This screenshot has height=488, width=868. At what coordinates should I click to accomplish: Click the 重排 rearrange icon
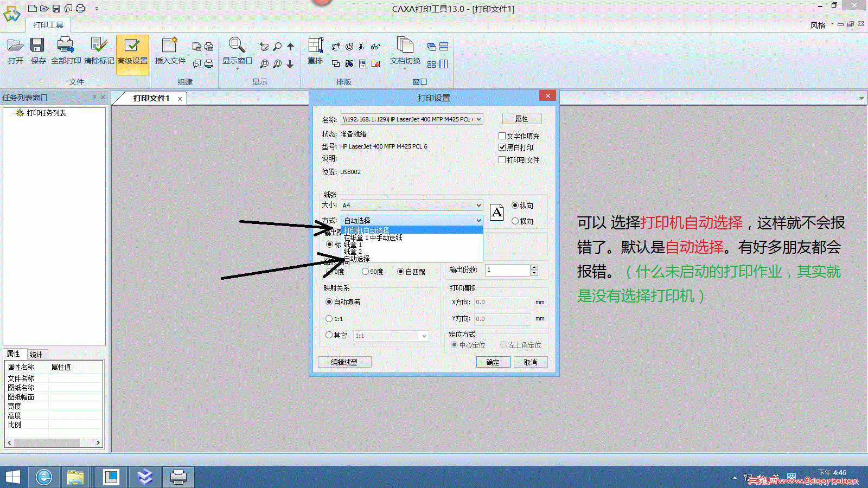[x=315, y=53]
